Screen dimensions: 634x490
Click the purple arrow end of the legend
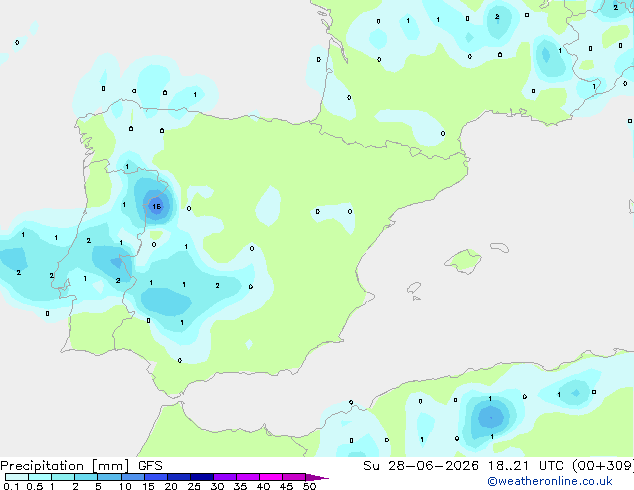[317, 477]
